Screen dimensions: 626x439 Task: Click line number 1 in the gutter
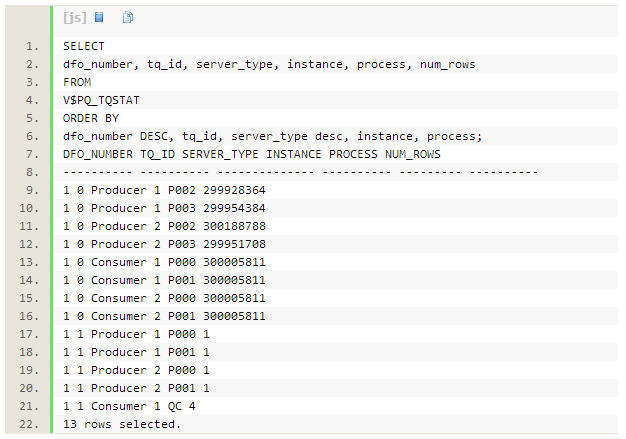(32, 46)
